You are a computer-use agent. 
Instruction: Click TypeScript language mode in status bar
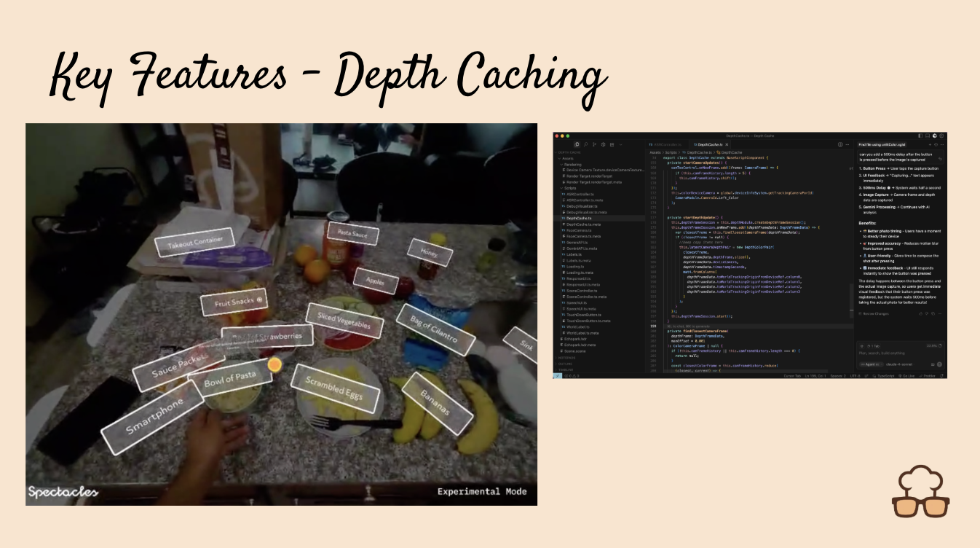click(x=882, y=376)
